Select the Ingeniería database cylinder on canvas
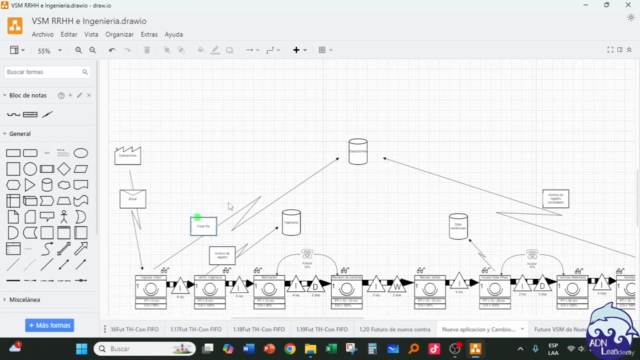Image resolution: width=640 pixels, height=360 pixels. 291,223
